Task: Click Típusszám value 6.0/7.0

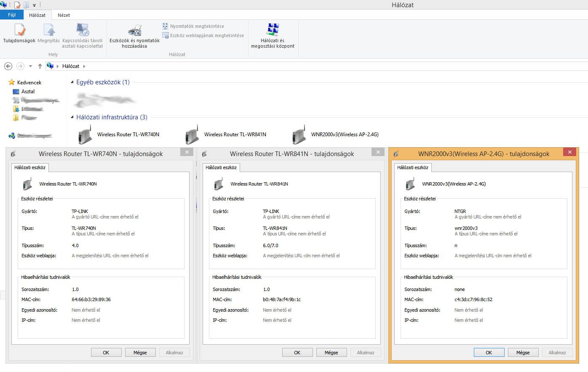Action: point(270,245)
